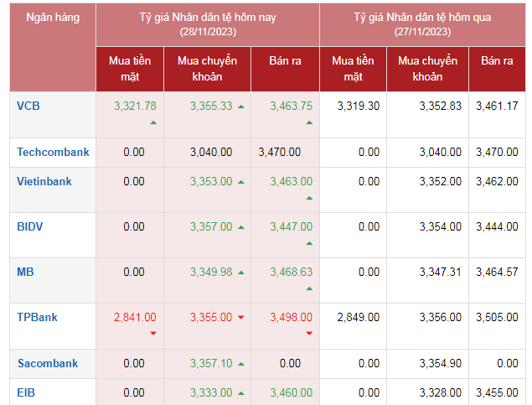Click today's rate header dated 28/11/2023
The image size is (532, 405).
pos(208,24)
